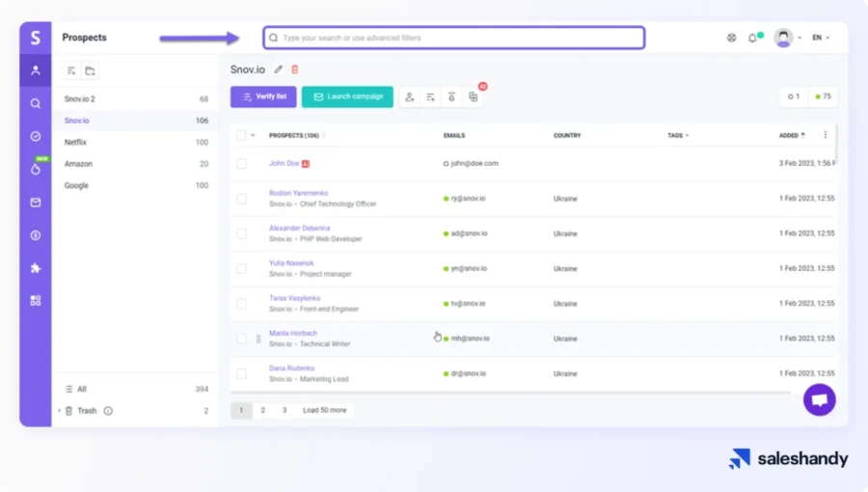
Task: Open the user avatar profile menu
Action: pos(783,38)
